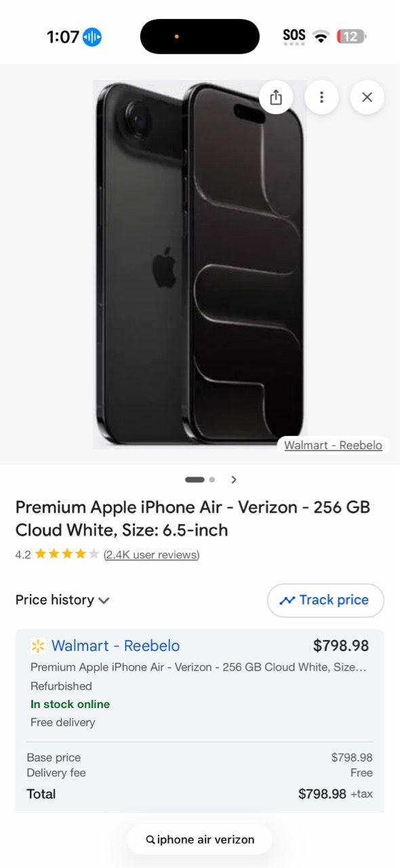400x868 pixels.
Task: Open the Walmart - Reebelo image source link
Action: pyautogui.click(x=333, y=446)
